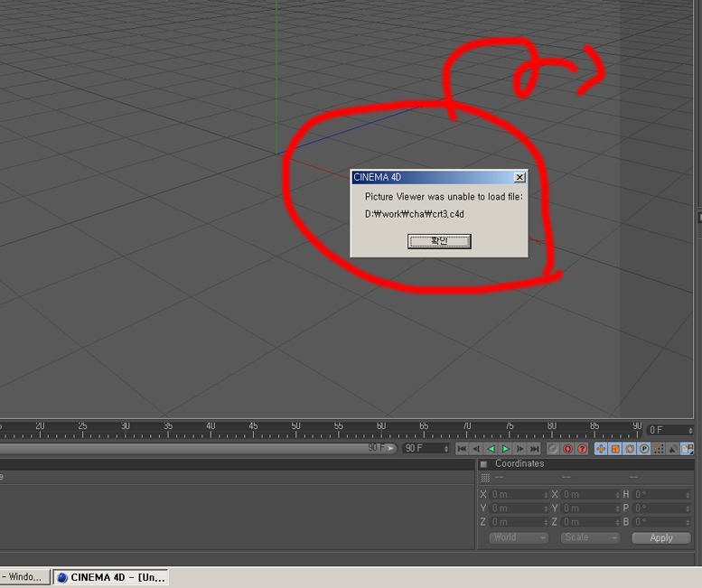Click the dotted grid icon under Coordinates
Image resolution: width=702 pixels, height=588 pixels.
(x=485, y=478)
